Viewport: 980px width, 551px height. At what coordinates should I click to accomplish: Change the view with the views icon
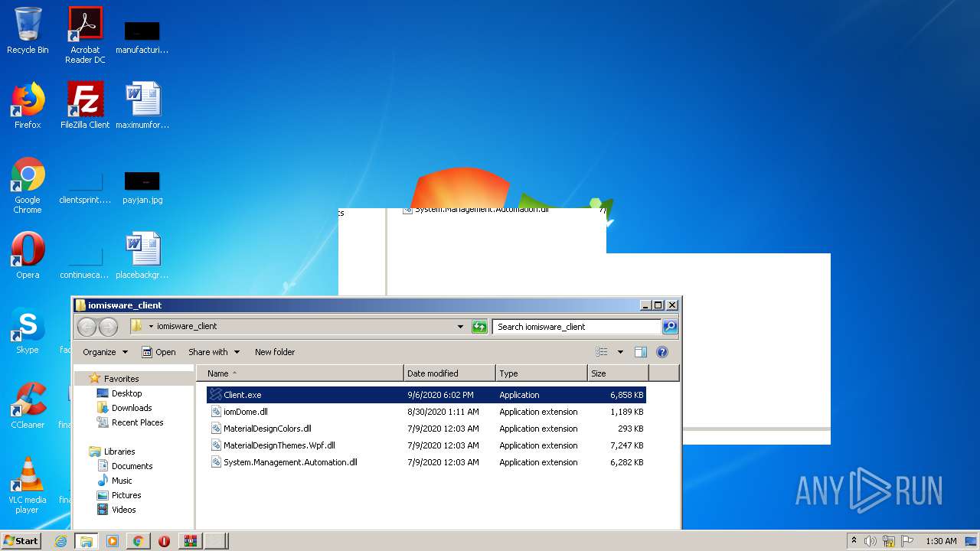coord(602,352)
